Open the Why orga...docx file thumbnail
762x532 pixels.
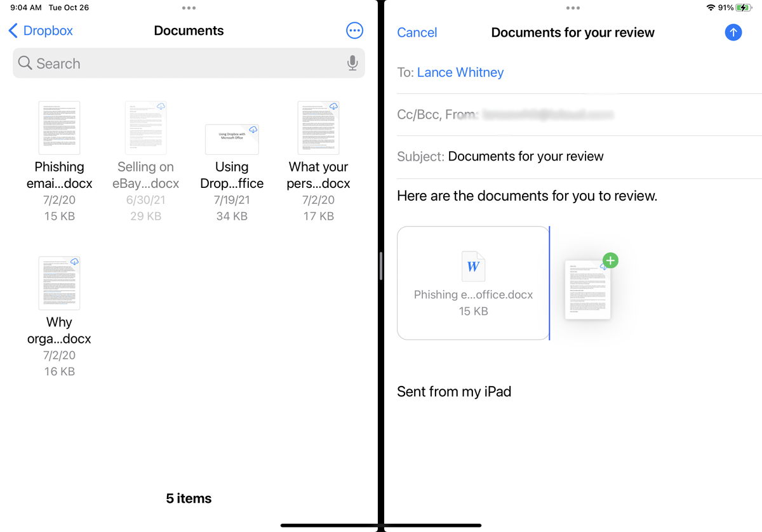pyautogui.click(x=59, y=283)
